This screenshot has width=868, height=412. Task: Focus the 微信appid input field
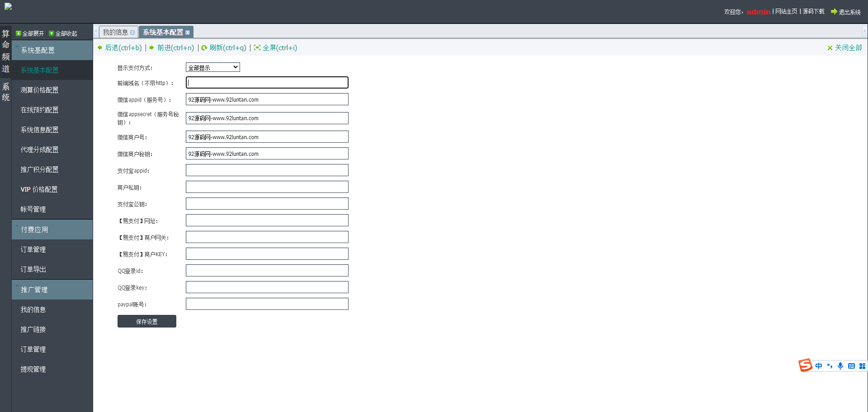pos(267,99)
